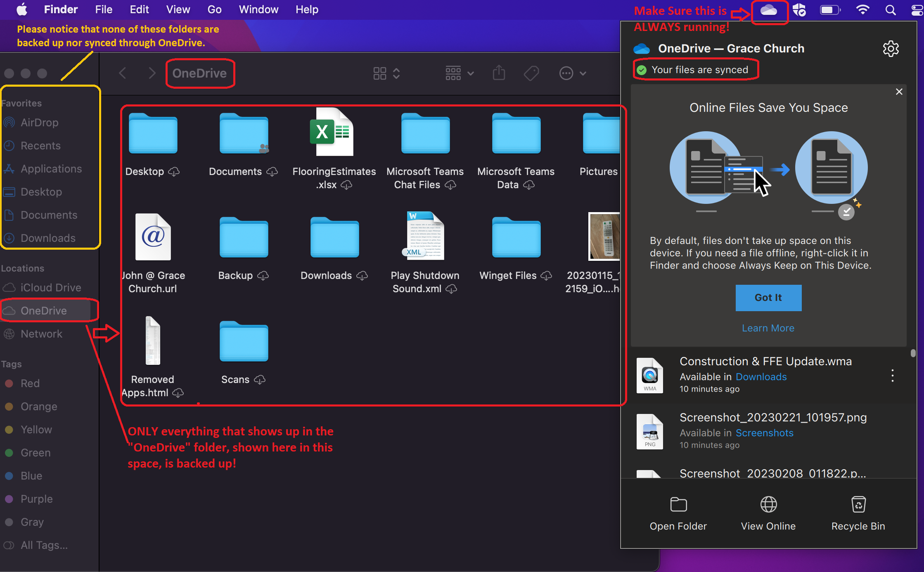Select Microsoft Teams Data folder
This screenshot has height=572, width=924.
tap(516, 133)
